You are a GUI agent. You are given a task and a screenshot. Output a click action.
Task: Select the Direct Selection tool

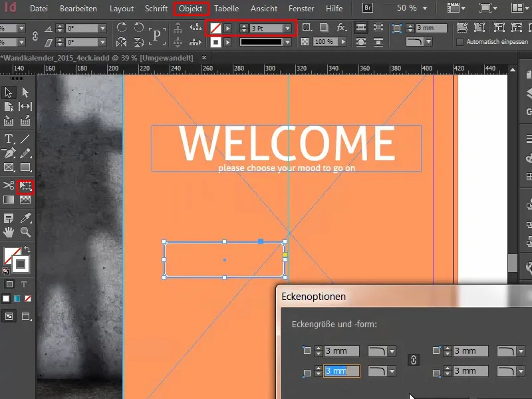25,92
